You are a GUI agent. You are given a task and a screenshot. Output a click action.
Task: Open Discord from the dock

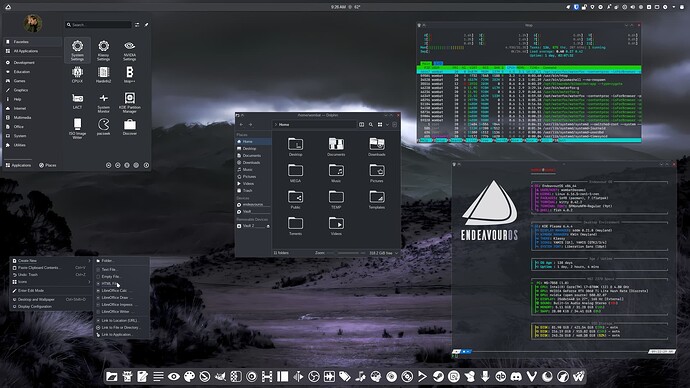coord(516,376)
